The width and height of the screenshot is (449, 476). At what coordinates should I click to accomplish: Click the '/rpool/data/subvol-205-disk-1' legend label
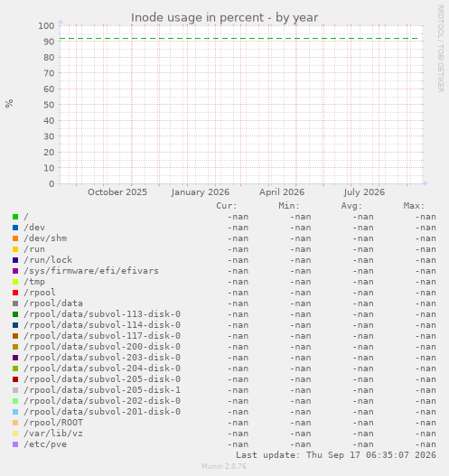102,390
